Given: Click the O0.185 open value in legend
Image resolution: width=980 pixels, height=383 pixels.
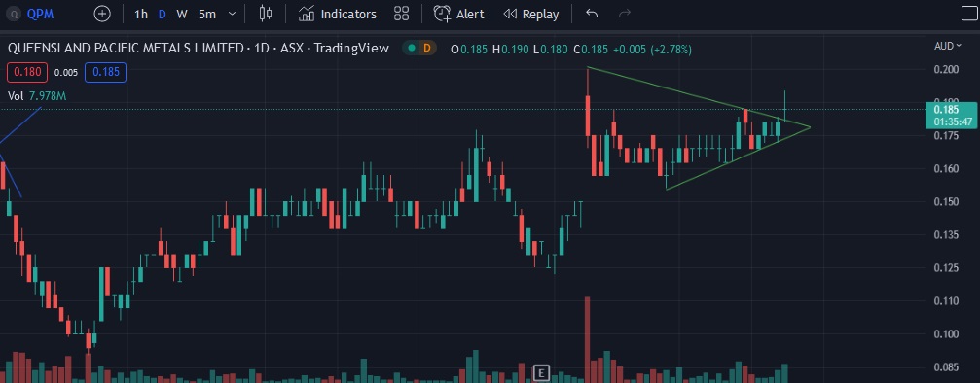Looking at the screenshot, I should [469, 49].
